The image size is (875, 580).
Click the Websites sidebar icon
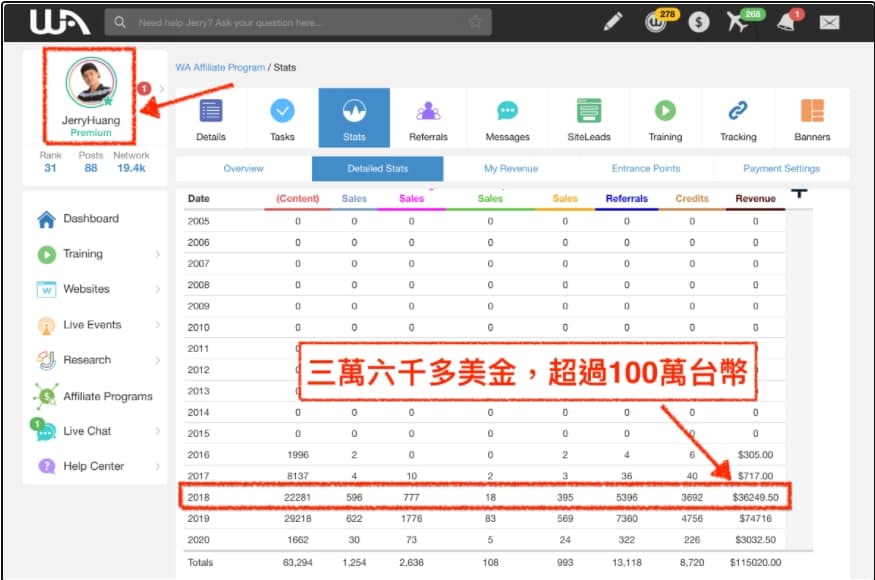click(46, 289)
